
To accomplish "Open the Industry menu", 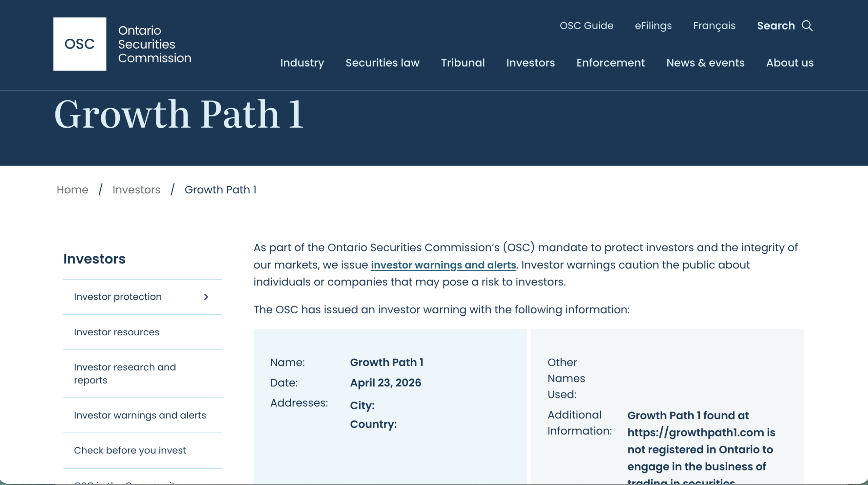I will coord(302,63).
